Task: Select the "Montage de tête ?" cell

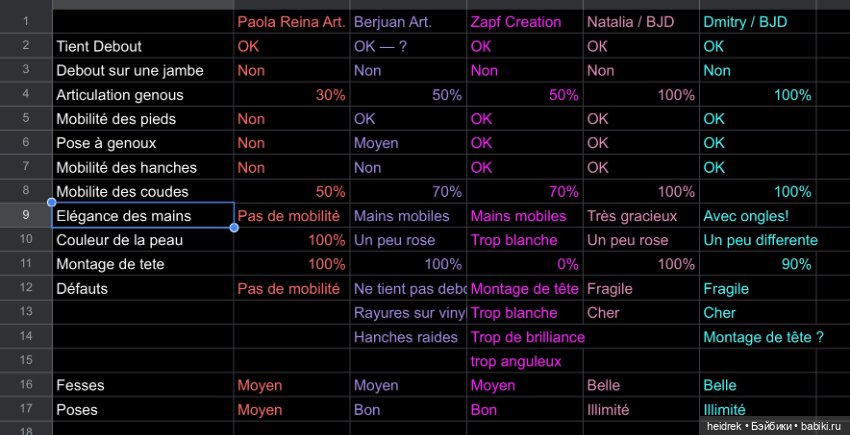Action: [x=757, y=337]
